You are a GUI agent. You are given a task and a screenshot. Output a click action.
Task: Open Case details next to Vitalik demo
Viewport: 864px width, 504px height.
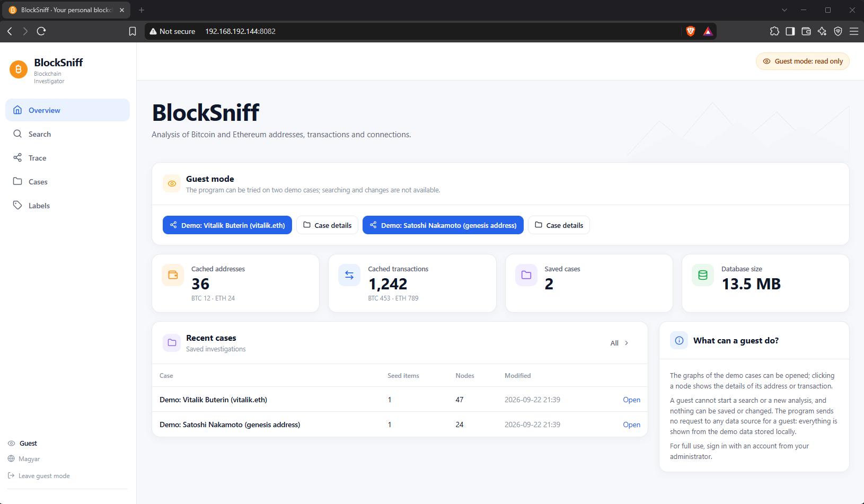click(x=327, y=225)
